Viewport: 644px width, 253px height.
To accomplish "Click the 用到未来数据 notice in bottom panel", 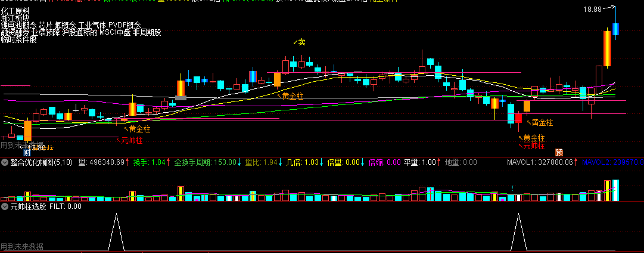I will 22,247.
